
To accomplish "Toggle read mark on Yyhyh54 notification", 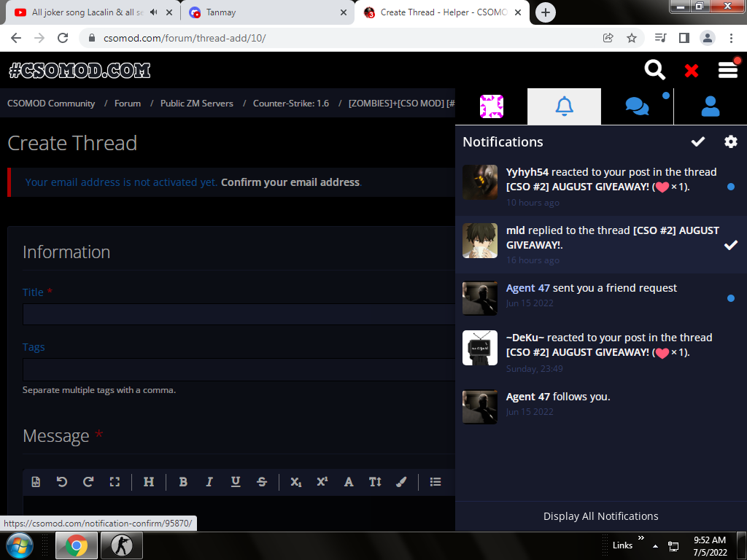I will [730, 187].
